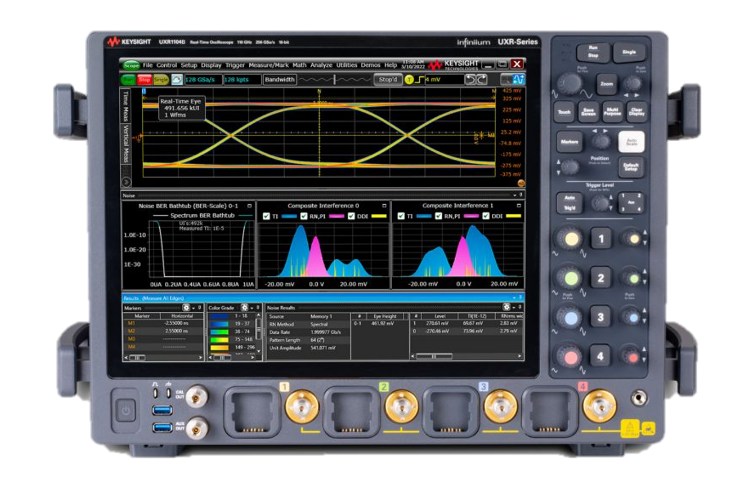Viewport: 750px width, 480px height.
Task: Expand the Noise bar dropdown arrow
Action: 515,195
